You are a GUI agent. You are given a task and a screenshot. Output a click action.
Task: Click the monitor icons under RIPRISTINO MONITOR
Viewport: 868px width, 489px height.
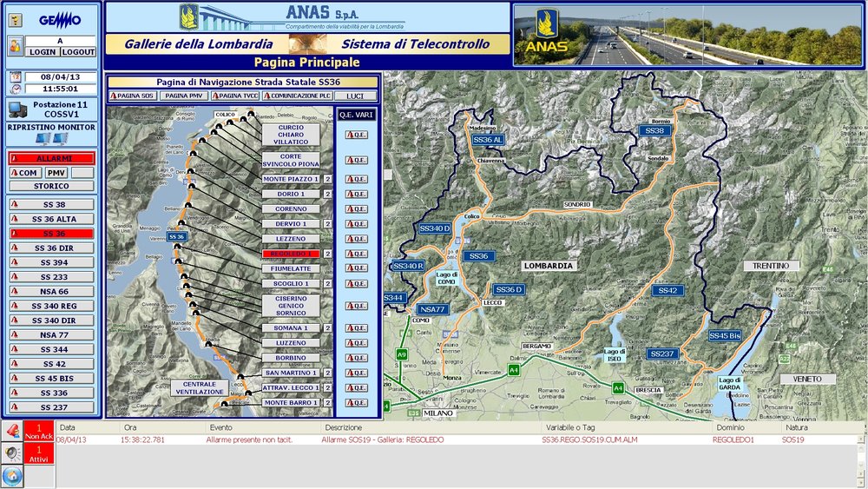pos(51,138)
